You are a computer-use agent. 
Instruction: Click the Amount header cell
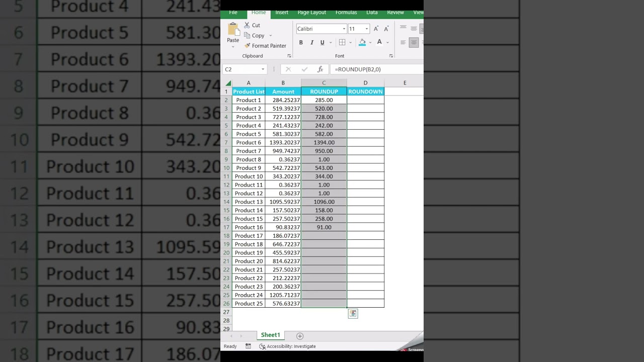(x=283, y=92)
